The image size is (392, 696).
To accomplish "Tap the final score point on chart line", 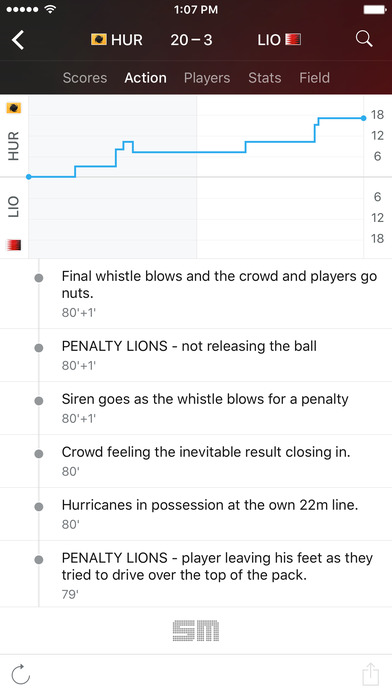I will point(364,118).
